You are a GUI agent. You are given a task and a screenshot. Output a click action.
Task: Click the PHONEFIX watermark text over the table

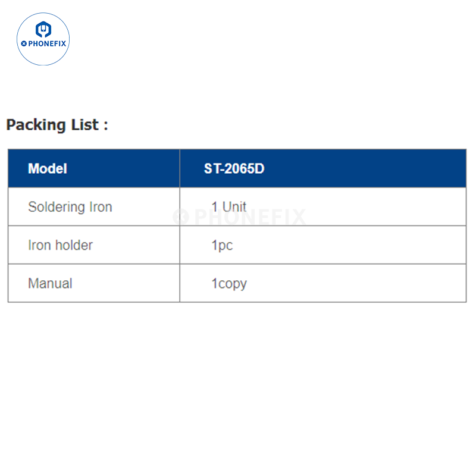click(x=250, y=217)
